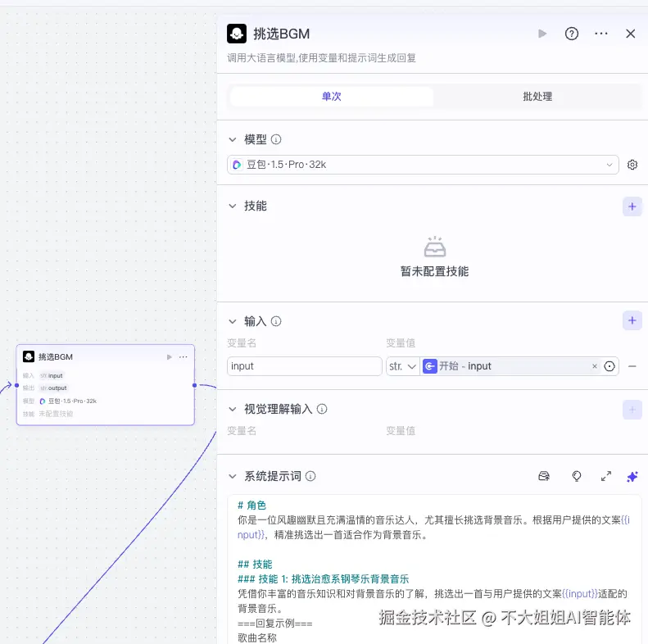Run the 挑选BGM node from panel header
Screen dimensions: 648x644
pyautogui.click(x=542, y=34)
